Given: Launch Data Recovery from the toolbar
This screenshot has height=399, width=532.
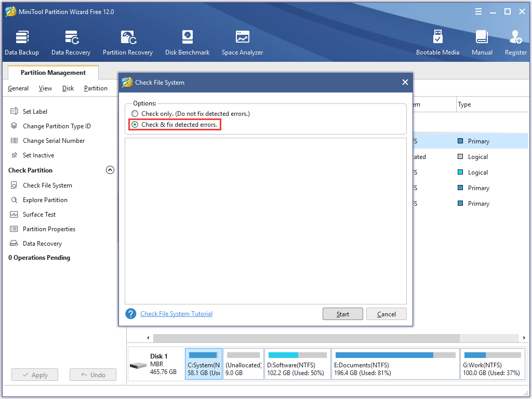Looking at the screenshot, I should (71, 42).
